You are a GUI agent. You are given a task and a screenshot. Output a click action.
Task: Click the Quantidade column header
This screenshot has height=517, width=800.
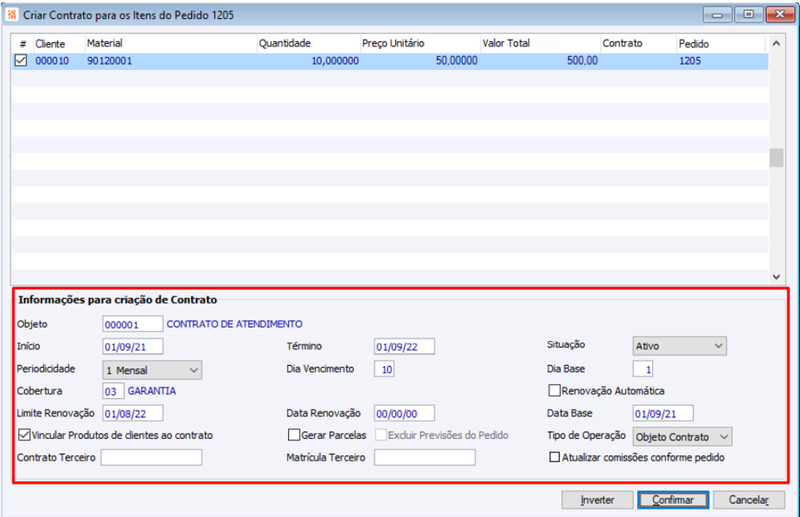[x=308, y=43]
